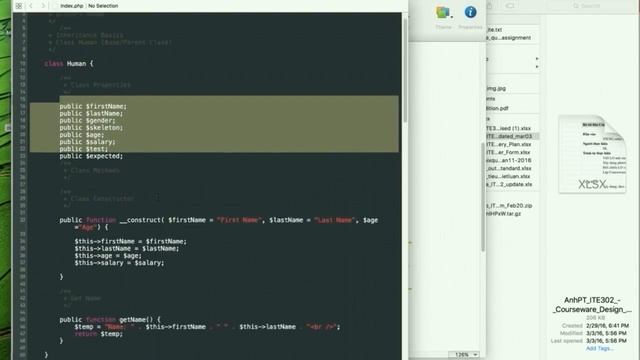Click the public $gender; line

pos(87,120)
